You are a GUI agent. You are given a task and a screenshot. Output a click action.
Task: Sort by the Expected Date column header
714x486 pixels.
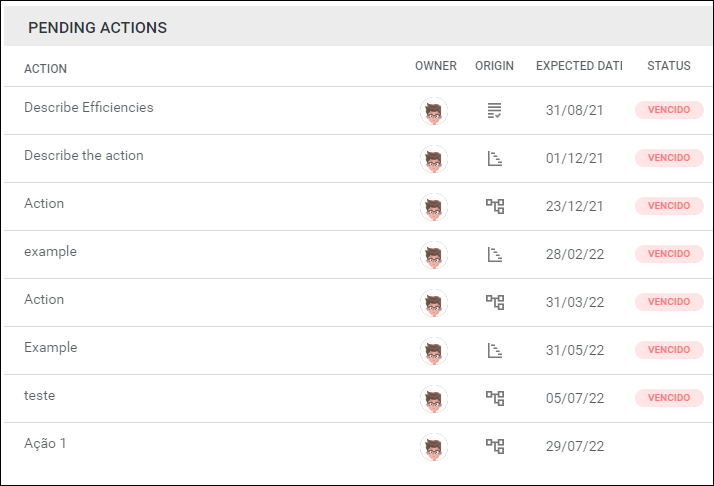point(579,66)
